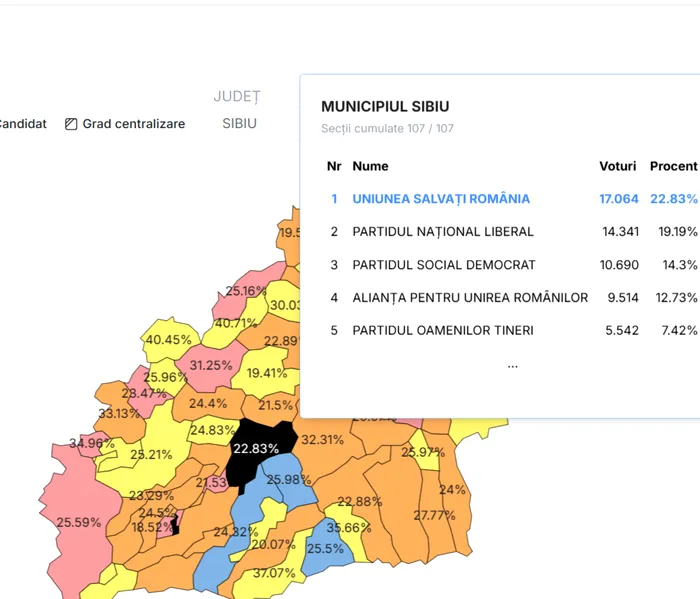Click the Alianța pentru Unirea Românilor row
Image resolution: width=700 pixels, height=599 pixels.
pos(470,298)
